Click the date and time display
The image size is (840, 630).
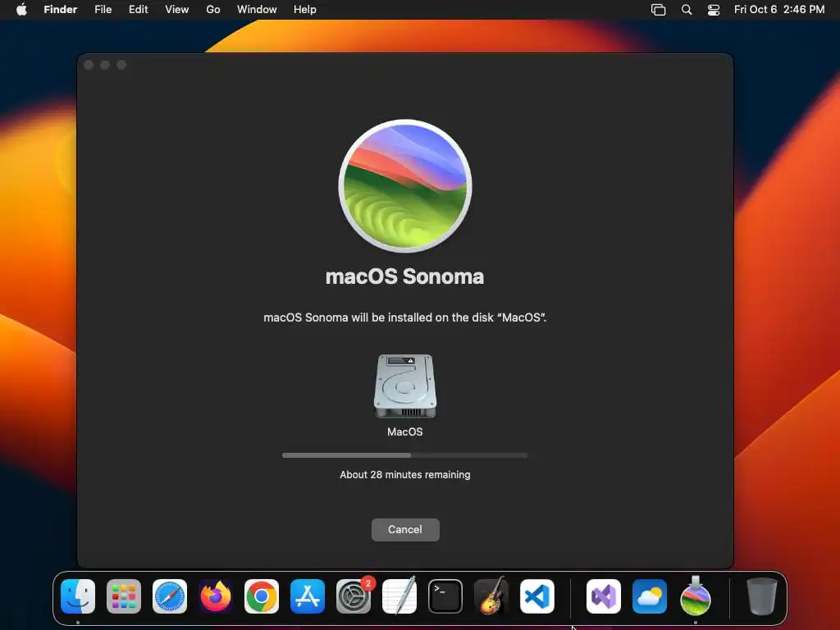pyautogui.click(x=779, y=10)
